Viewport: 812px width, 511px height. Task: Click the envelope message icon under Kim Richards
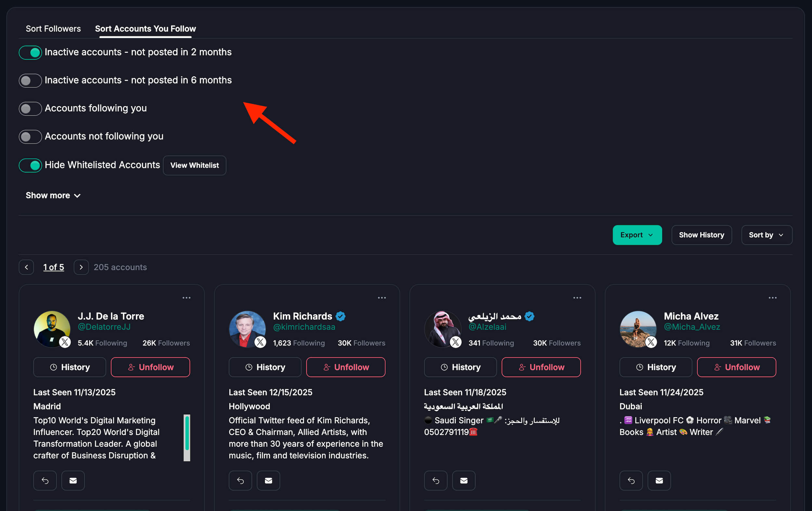[268, 480]
